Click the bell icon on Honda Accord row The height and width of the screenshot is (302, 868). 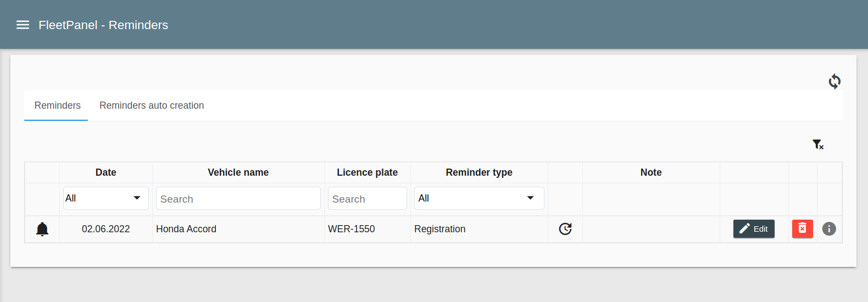coord(42,229)
